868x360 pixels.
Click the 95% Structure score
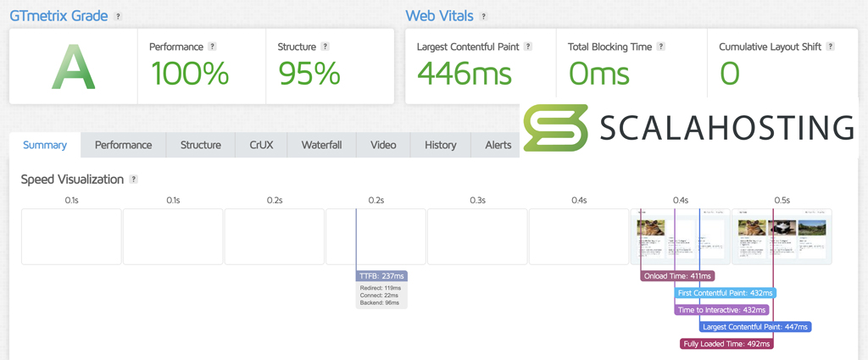point(309,73)
